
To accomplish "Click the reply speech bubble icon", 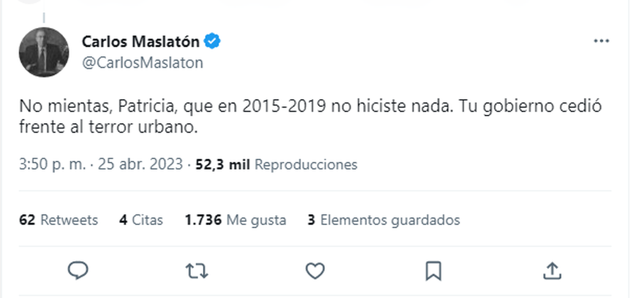I will [78, 271].
